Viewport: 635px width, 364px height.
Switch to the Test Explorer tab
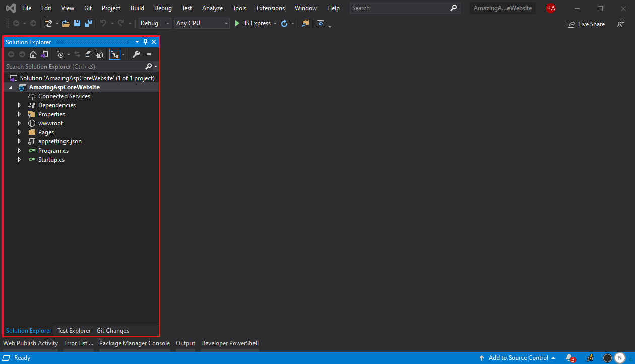[74, 331]
